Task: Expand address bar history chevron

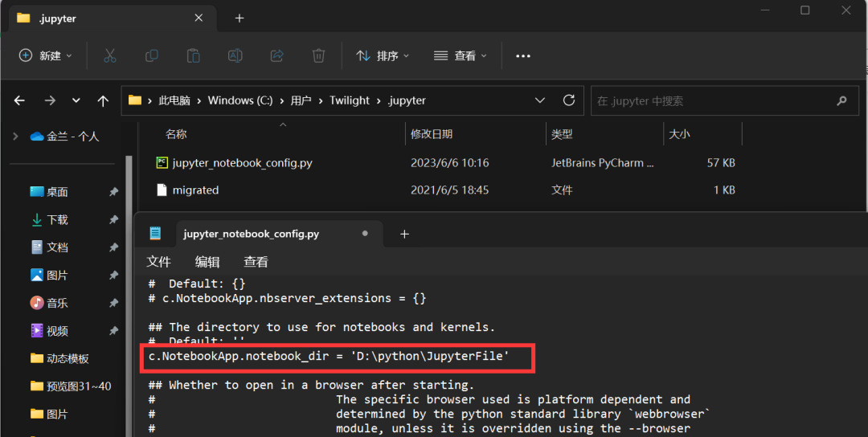Action: pyautogui.click(x=540, y=100)
